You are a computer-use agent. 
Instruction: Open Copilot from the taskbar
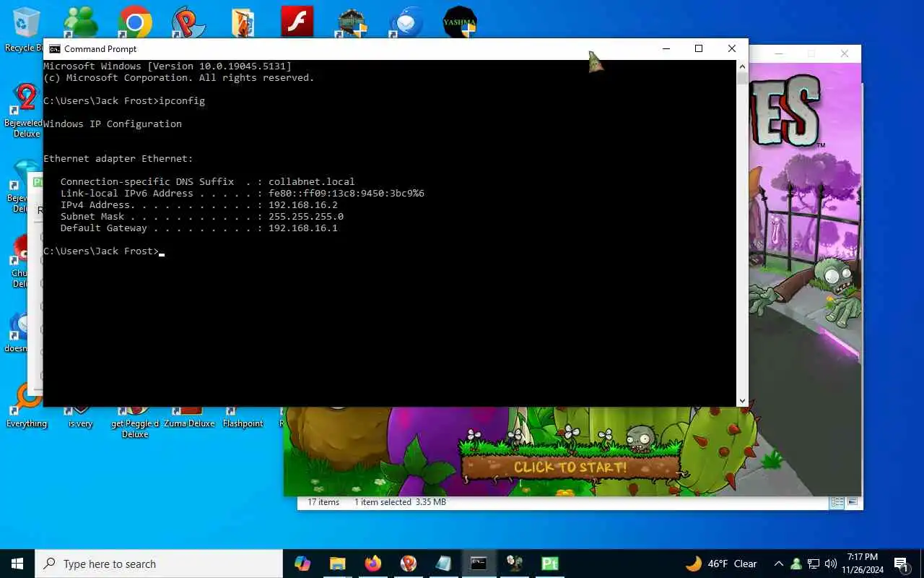(x=302, y=564)
